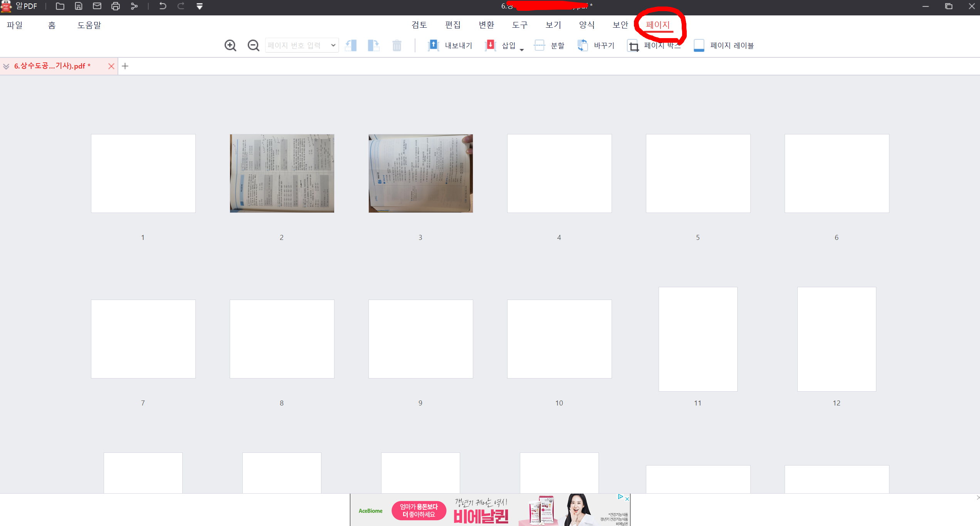This screenshot has width=980, height=526.
Task: Undo the last action
Action: click(x=163, y=6)
